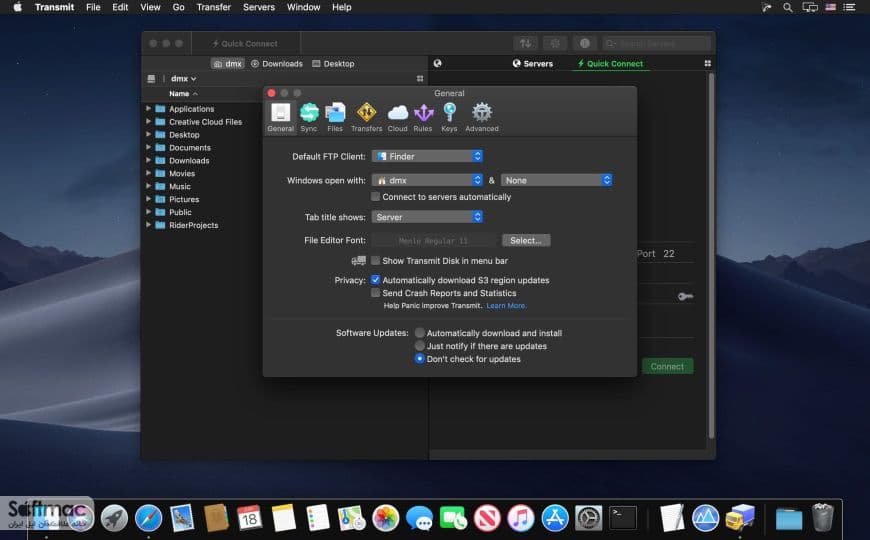
Task: Expand the RiderProjects folder
Action: 148,224
